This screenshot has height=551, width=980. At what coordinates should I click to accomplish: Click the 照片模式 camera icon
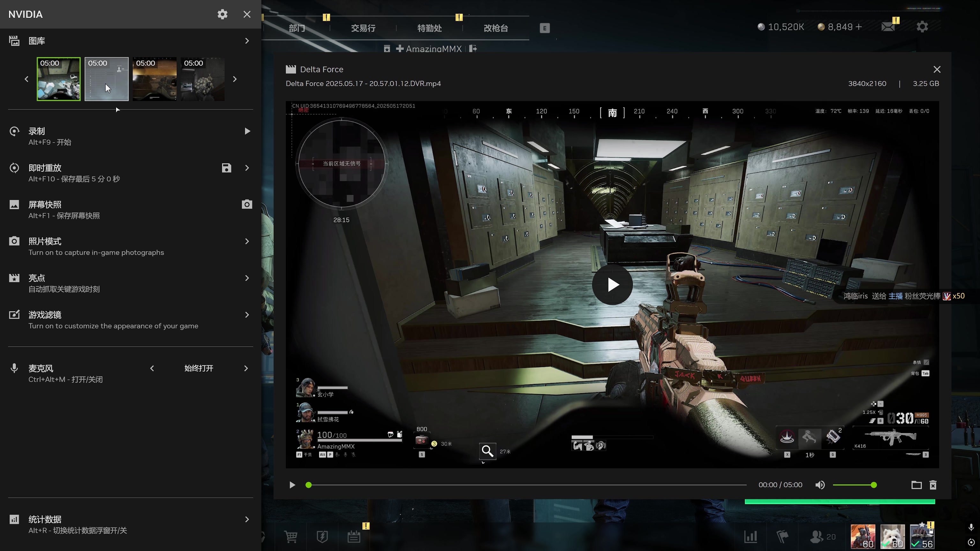point(14,241)
